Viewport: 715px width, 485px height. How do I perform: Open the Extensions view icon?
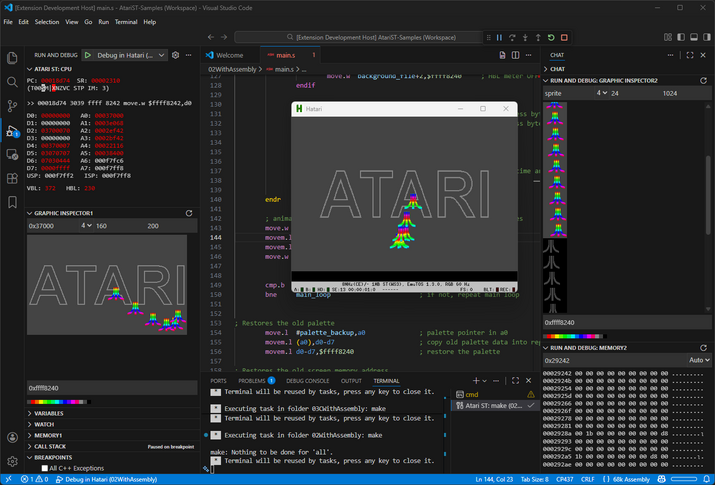tap(12, 178)
